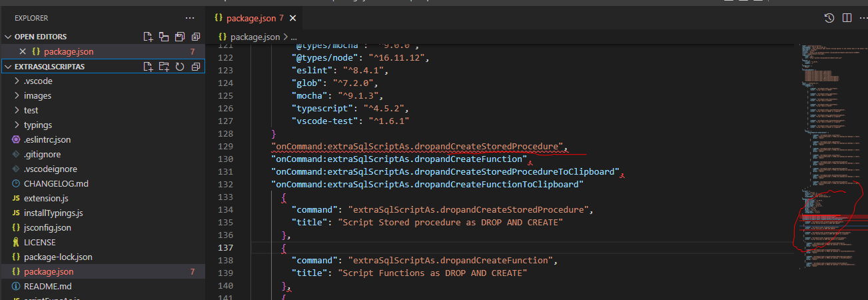The width and height of the screenshot is (868, 300).
Task: Open package-lock.json file
Action: (58, 257)
